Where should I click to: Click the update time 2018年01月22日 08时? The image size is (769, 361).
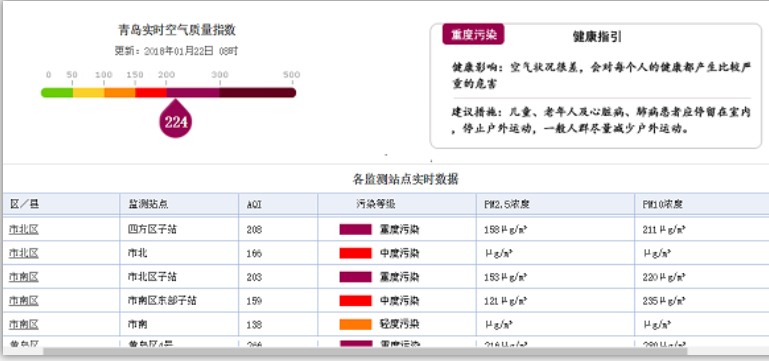tap(191, 51)
